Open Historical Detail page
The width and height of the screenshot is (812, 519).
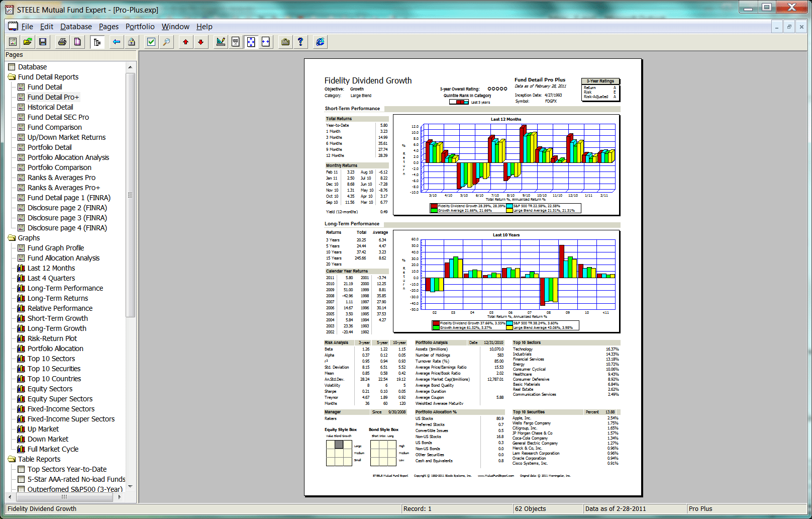tap(50, 107)
